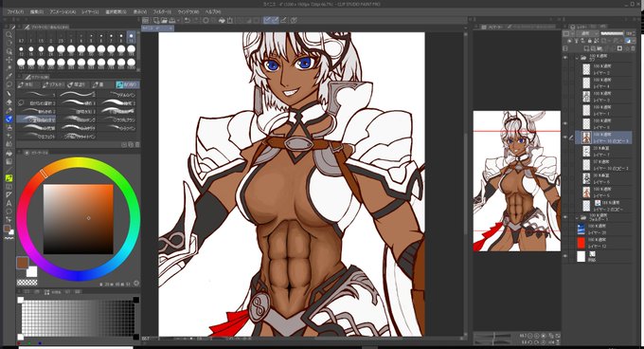Screen dimensions: 644x349
Task: Open the ファイル menu
Action: [15, 12]
